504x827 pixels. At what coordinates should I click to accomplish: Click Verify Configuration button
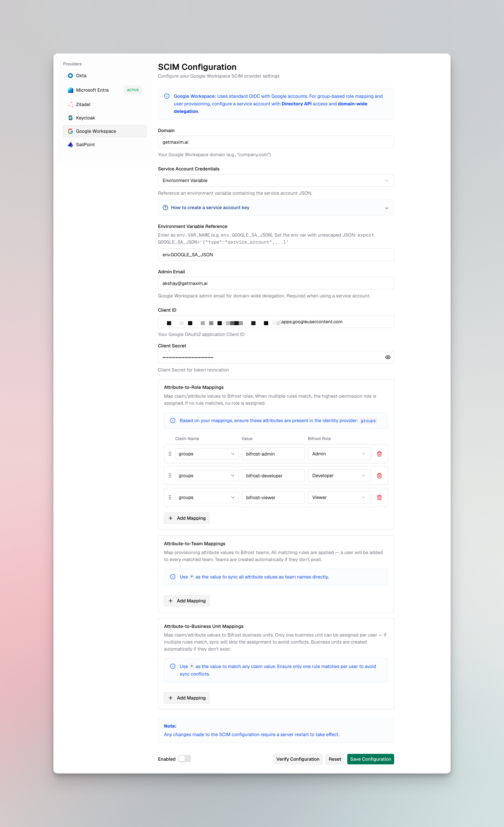pyautogui.click(x=298, y=759)
